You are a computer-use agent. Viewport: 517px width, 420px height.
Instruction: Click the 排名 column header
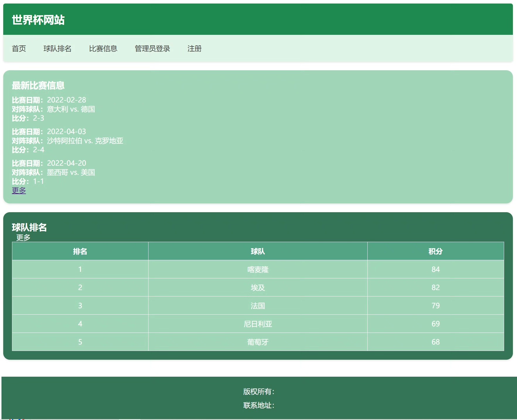pos(80,251)
